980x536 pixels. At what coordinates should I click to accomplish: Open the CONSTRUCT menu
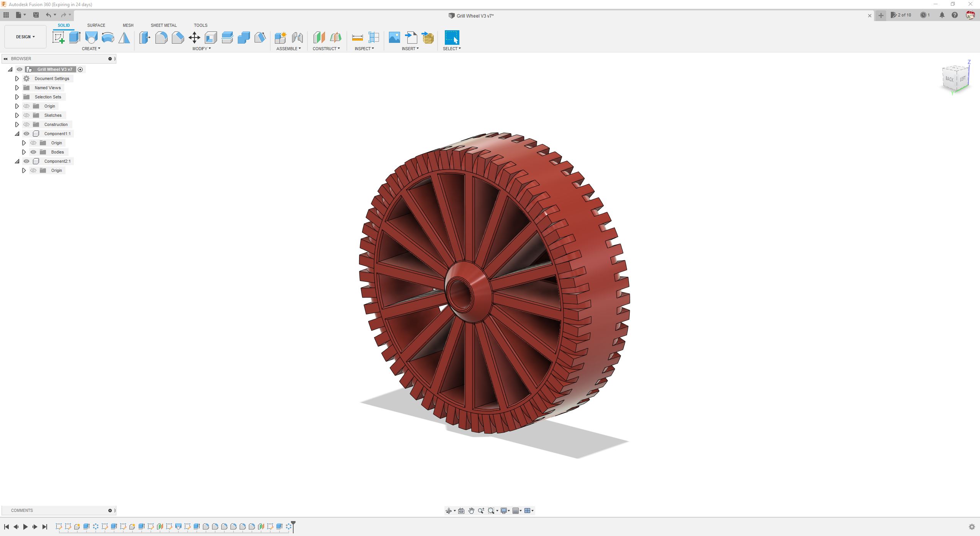(x=326, y=49)
